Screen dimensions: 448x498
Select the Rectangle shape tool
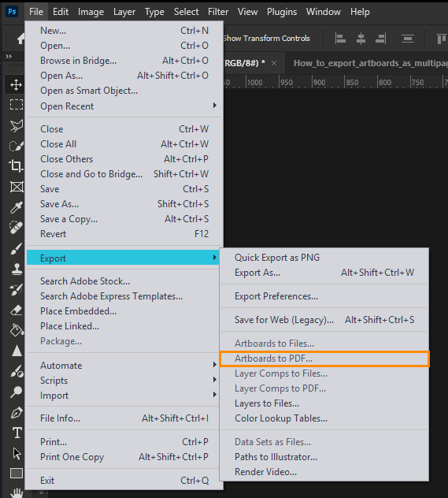[17, 474]
